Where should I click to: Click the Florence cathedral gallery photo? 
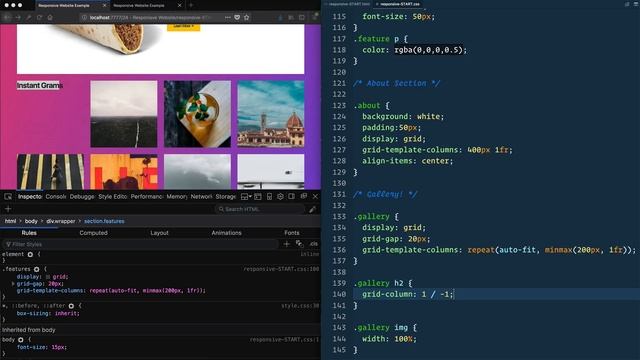pos(271,114)
